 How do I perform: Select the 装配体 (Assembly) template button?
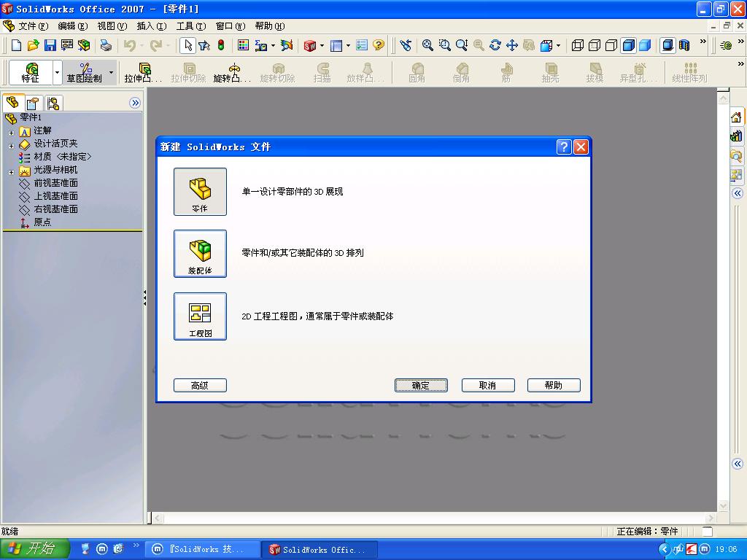tap(200, 253)
